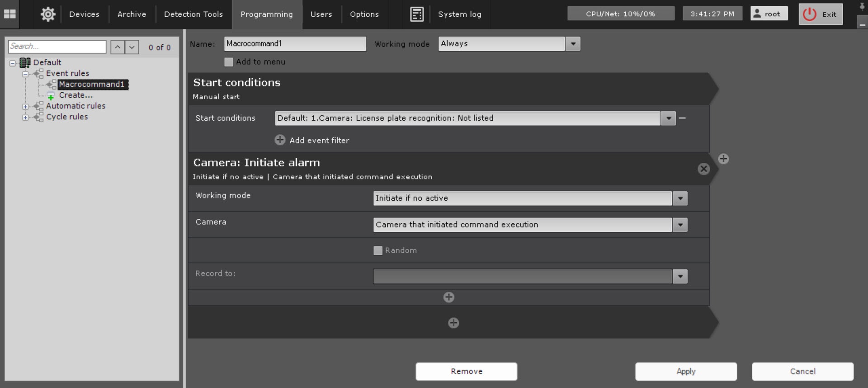The image size is (868, 388).
Task: Click the Name field containing Macrocommand1
Action: coord(295,44)
